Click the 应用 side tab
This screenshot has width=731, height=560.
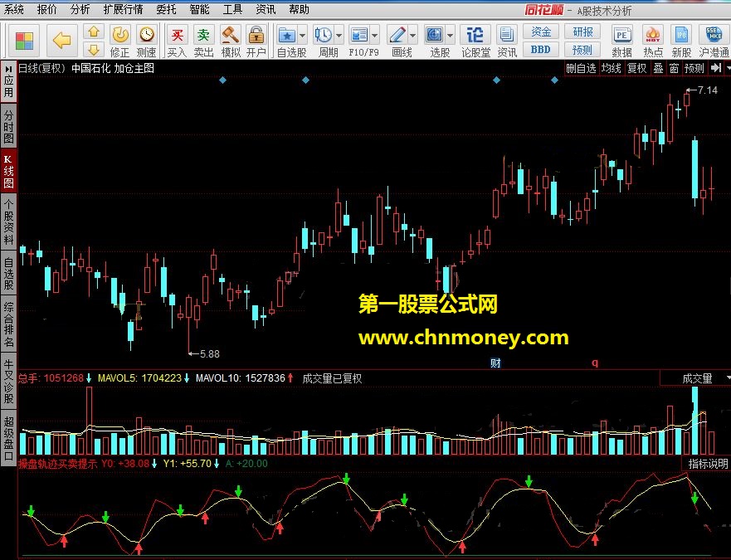[x=8, y=82]
